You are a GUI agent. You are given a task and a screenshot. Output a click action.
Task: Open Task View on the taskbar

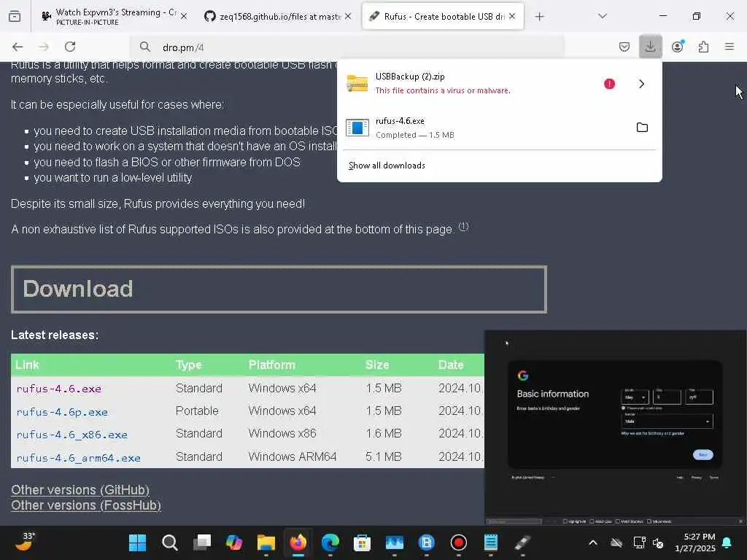click(202, 542)
